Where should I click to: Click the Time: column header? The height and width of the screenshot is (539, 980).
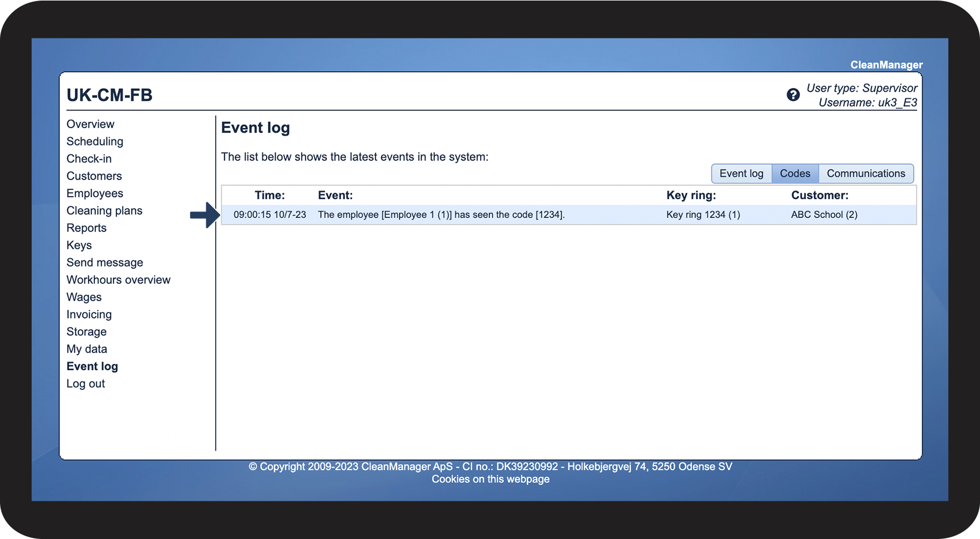click(270, 195)
